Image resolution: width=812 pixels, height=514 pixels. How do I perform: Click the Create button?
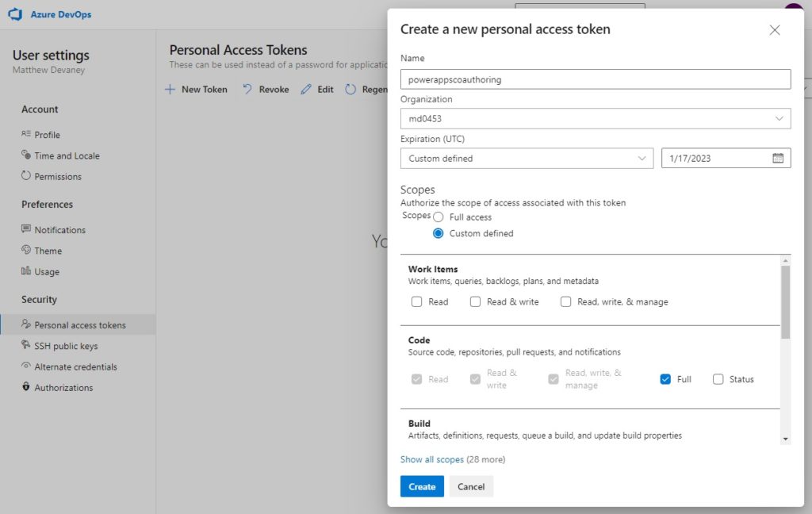(x=422, y=486)
